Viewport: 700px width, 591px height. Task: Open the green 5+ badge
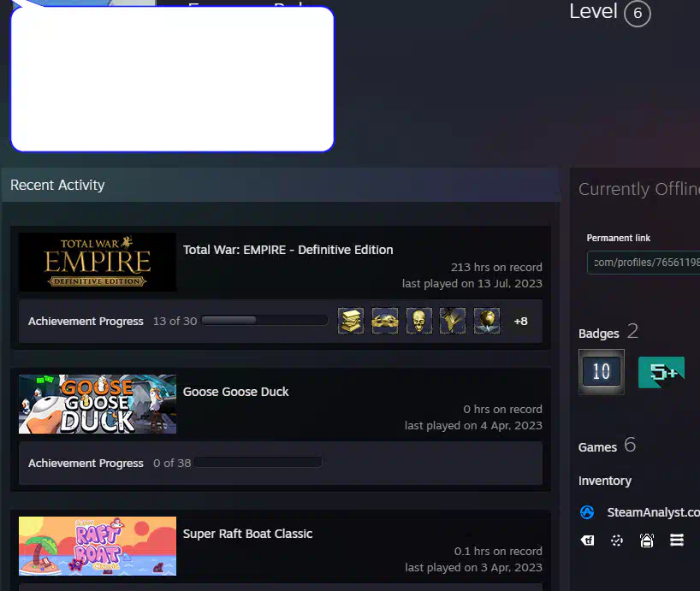(661, 372)
